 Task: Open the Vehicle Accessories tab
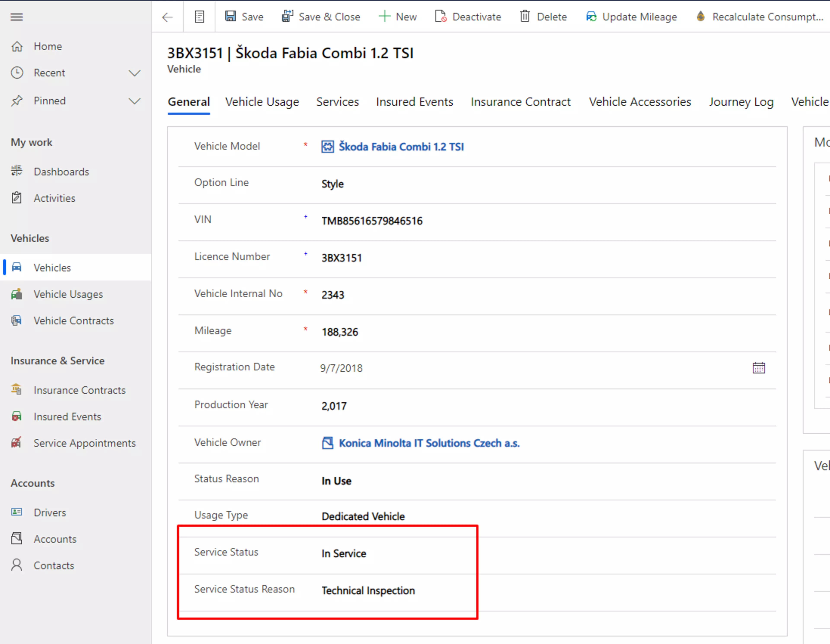click(640, 102)
